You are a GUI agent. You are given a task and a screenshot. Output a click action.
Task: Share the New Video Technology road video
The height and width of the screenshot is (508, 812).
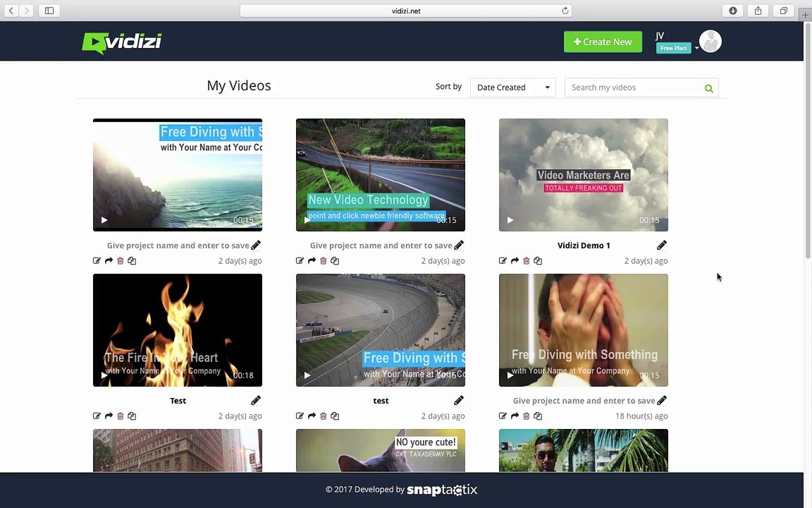[312, 261]
